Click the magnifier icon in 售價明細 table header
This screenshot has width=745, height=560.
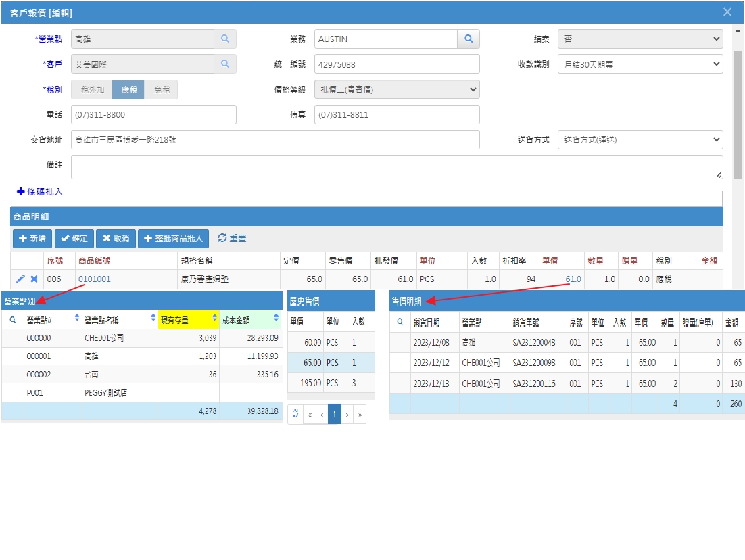400,322
